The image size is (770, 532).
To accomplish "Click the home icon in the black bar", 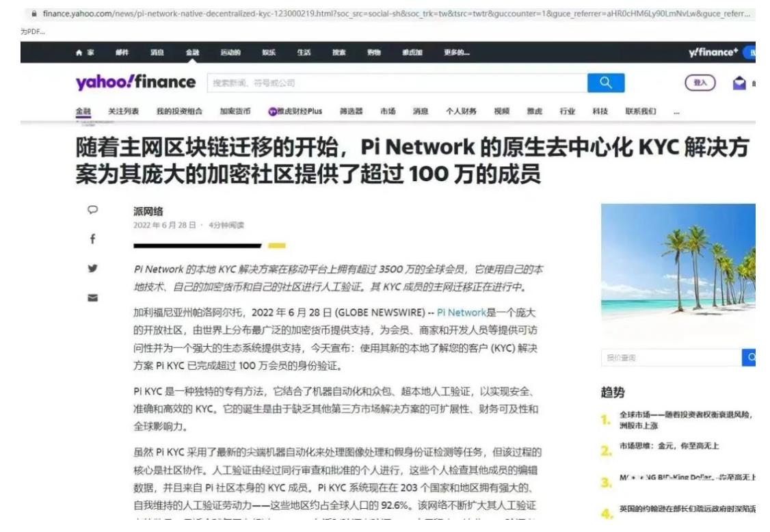I will pos(79,53).
